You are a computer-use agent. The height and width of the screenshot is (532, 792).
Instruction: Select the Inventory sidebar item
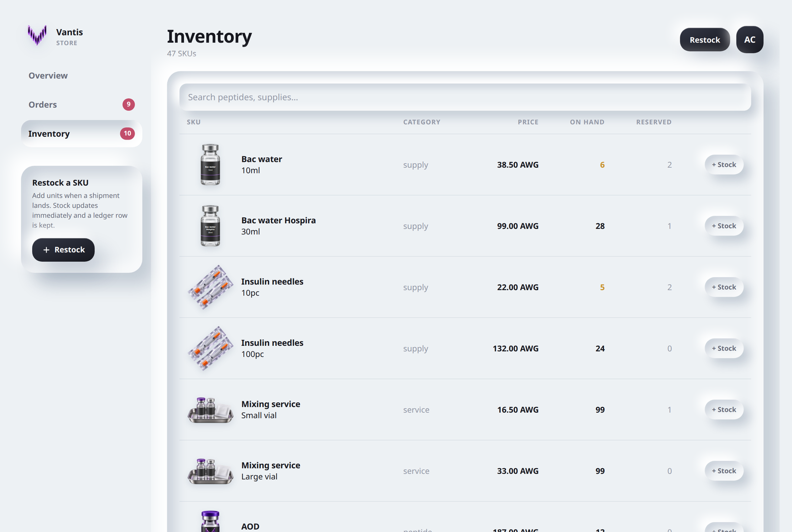coord(82,134)
